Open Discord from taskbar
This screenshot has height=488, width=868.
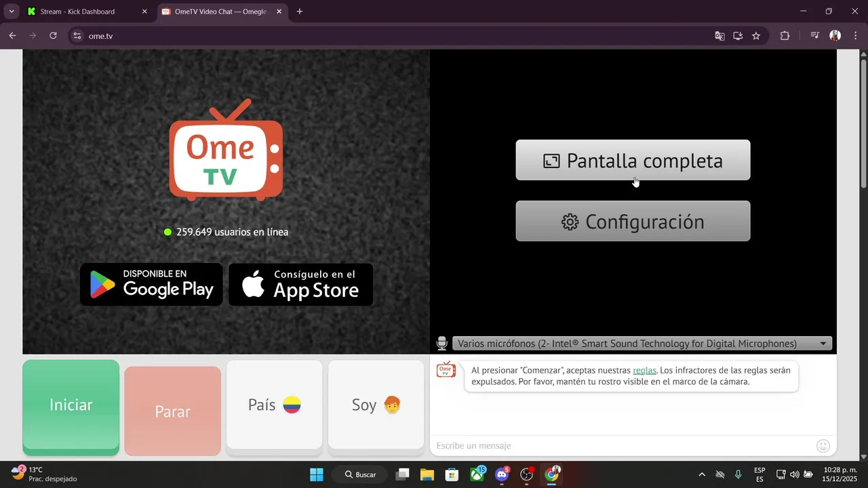click(502, 474)
